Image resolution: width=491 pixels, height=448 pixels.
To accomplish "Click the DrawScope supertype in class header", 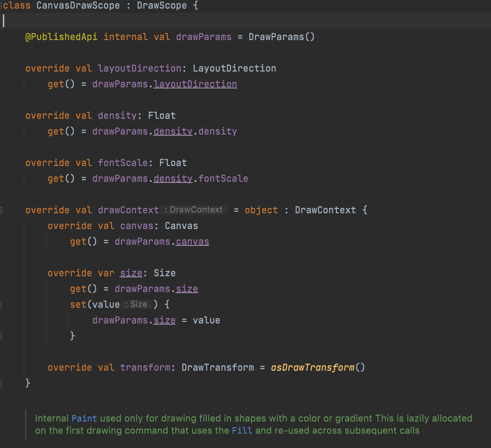I will (x=162, y=6).
